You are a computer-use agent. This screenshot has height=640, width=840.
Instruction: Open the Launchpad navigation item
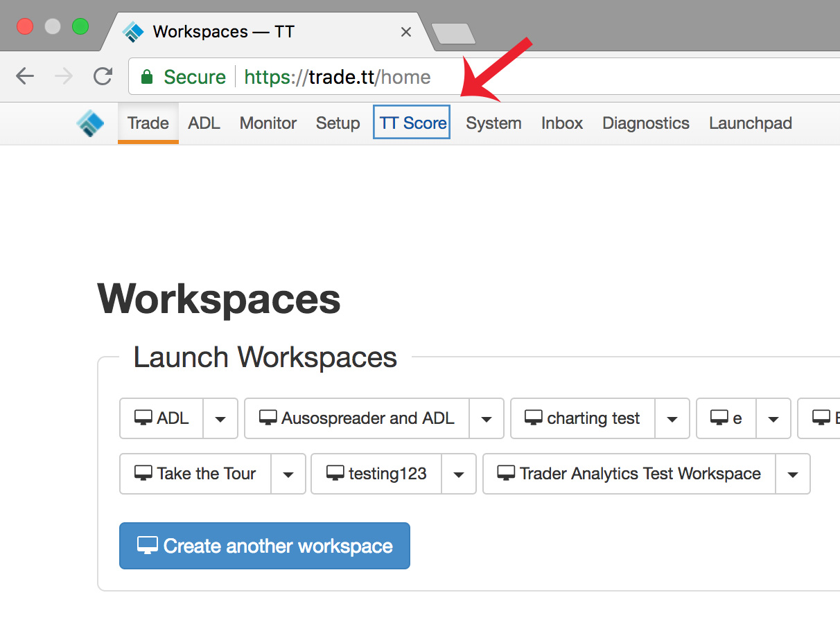click(x=750, y=123)
